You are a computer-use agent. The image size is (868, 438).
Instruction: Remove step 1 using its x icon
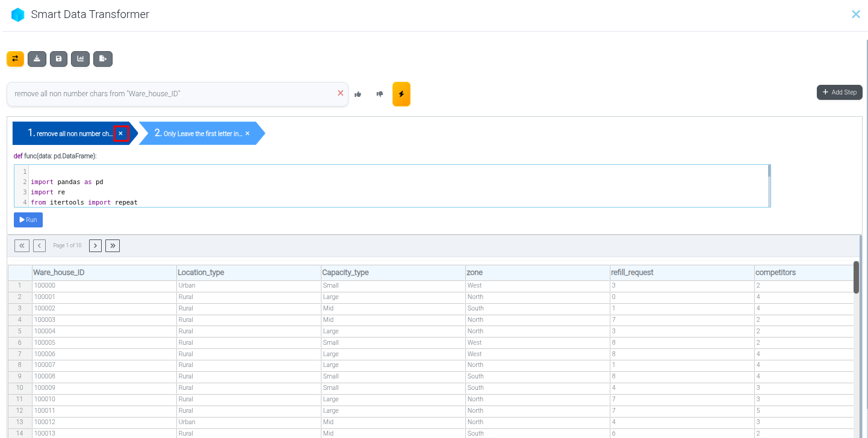pos(121,134)
